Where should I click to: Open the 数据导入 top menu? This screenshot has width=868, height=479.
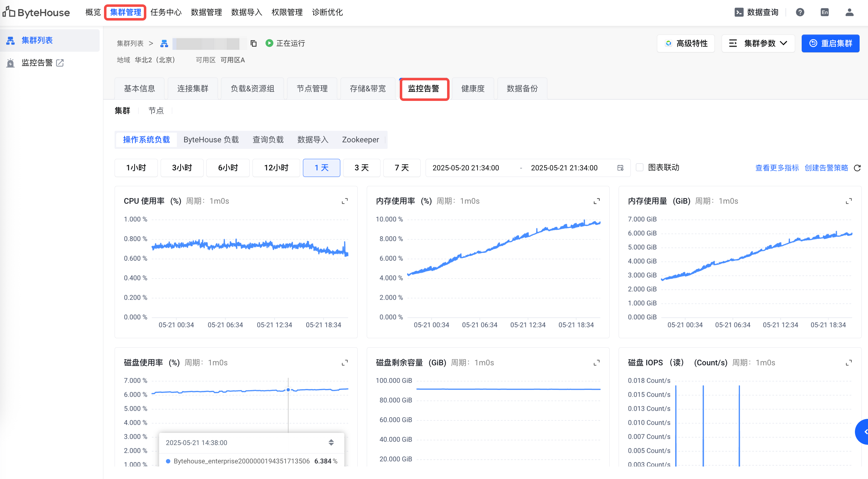[x=247, y=12]
